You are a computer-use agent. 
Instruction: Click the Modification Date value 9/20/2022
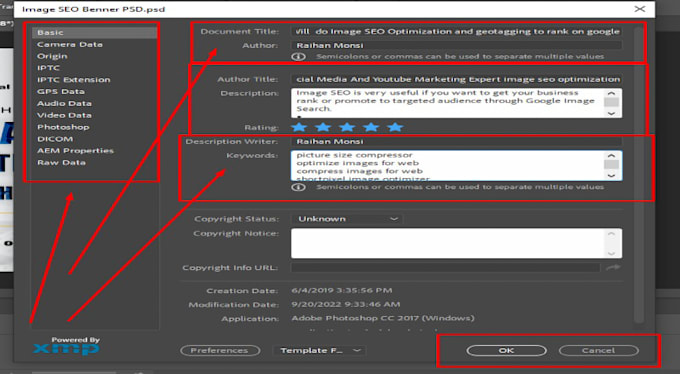click(x=346, y=304)
